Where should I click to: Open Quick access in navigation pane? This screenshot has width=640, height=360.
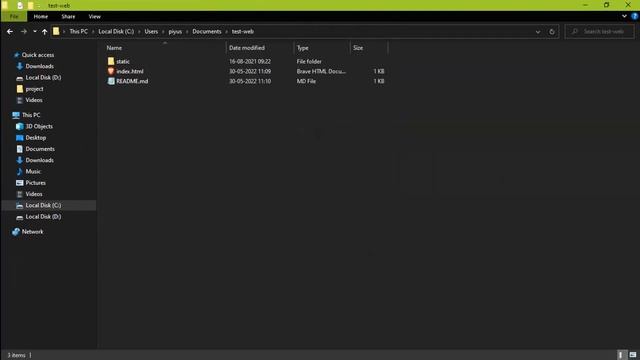[x=38, y=55]
